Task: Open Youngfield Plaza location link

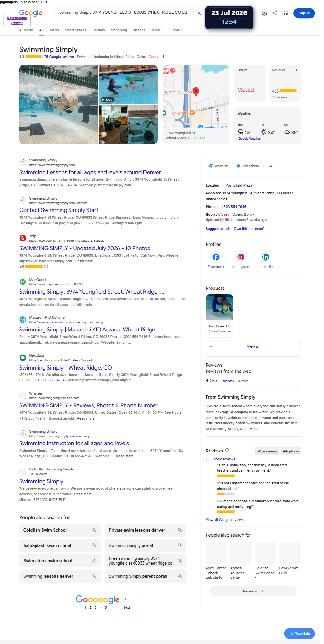Action: click(x=239, y=185)
